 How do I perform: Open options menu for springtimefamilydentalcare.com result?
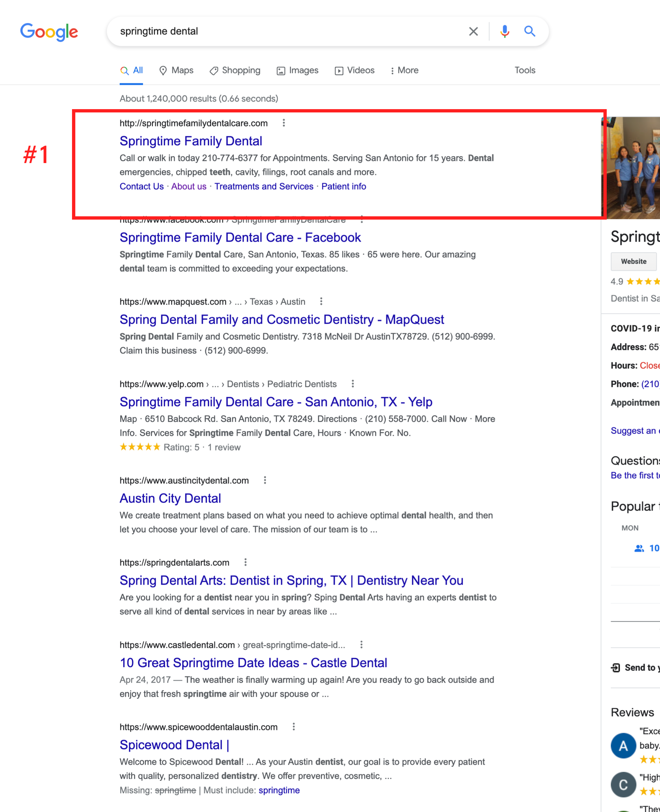283,123
